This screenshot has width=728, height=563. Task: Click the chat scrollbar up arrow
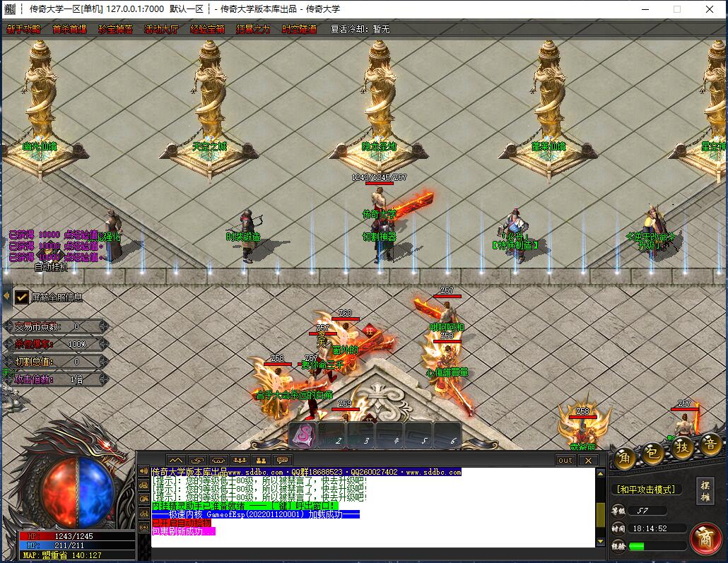pyautogui.click(x=600, y=473)
